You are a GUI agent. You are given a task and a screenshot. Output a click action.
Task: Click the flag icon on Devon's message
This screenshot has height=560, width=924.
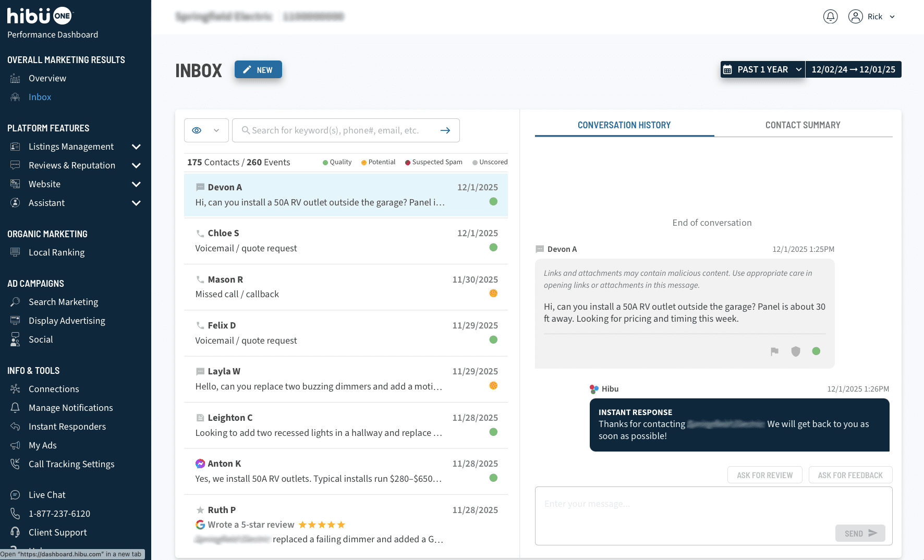coord(774,351)
